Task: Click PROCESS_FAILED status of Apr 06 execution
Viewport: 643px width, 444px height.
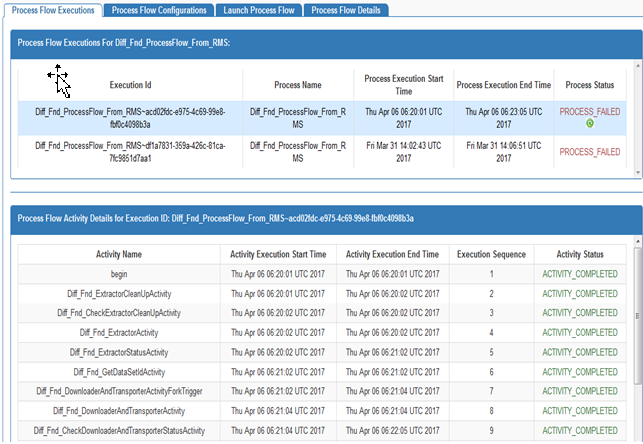Action: 590,112
